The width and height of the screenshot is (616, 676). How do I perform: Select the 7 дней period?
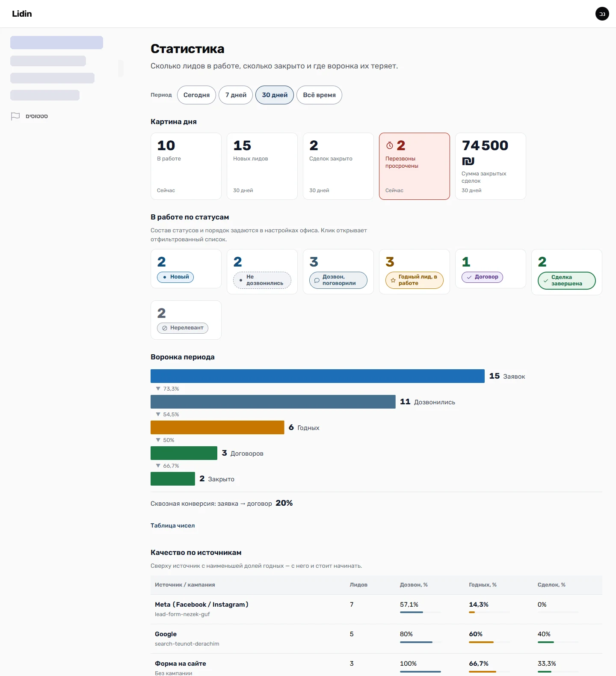pyautogui.click(x=236, y=95)
